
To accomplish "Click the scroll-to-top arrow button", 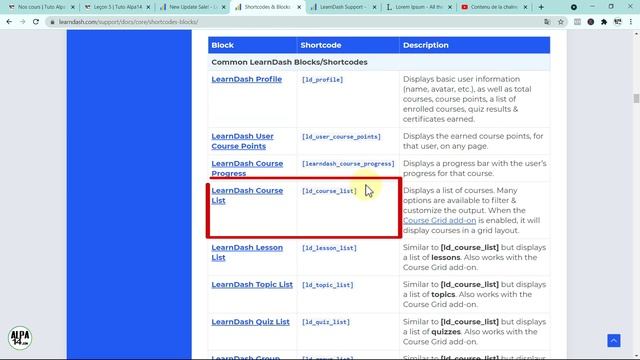I will point(613,340).
